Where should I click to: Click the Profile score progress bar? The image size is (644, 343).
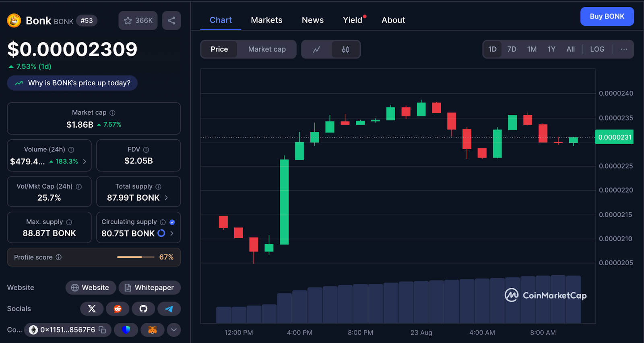tap(136, 257)
